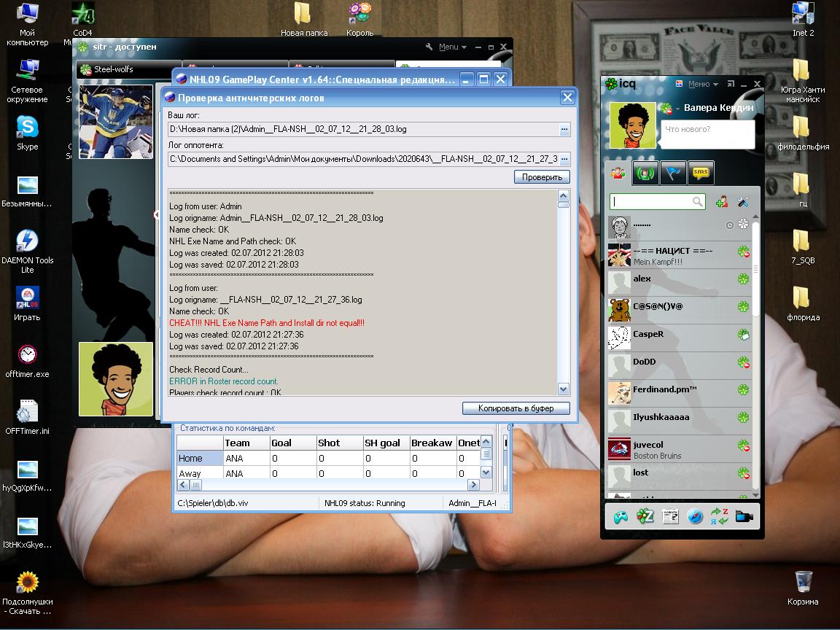Switch to ICQ contacts tab

[x=618, y=173]
